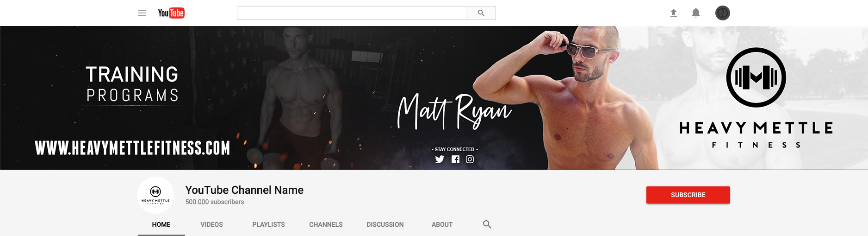Select the HOME tab

[161, 224]
